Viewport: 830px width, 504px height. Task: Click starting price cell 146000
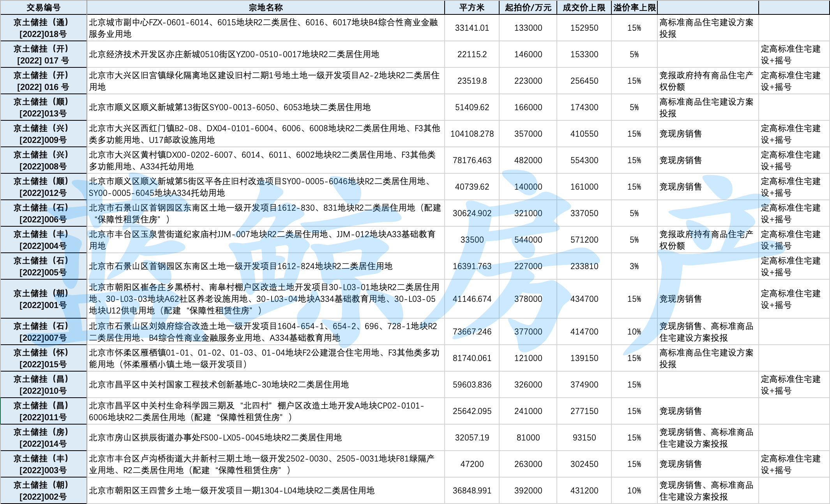tap(528, 55)
